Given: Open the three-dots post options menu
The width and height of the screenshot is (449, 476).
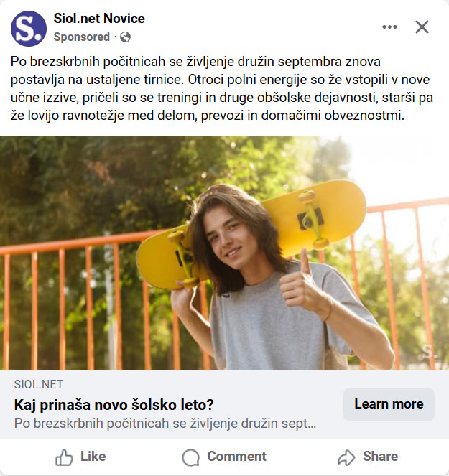Looking at the screenshot, I should click(x=389, y=27).
